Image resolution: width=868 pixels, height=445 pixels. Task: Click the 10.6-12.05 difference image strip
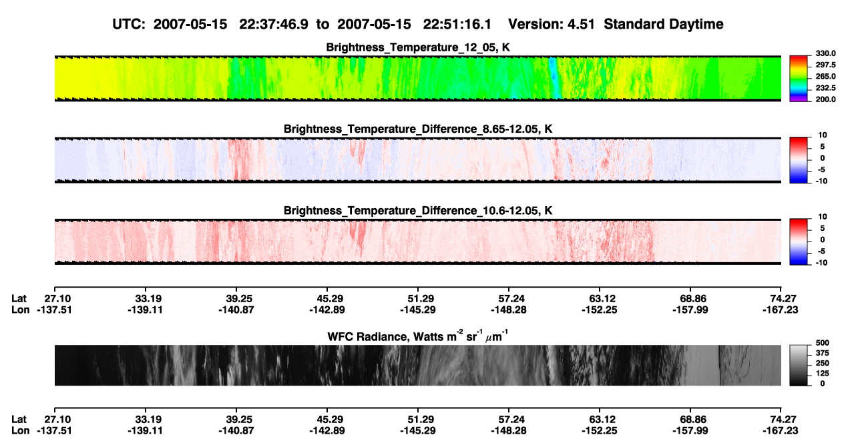point(417,242)
